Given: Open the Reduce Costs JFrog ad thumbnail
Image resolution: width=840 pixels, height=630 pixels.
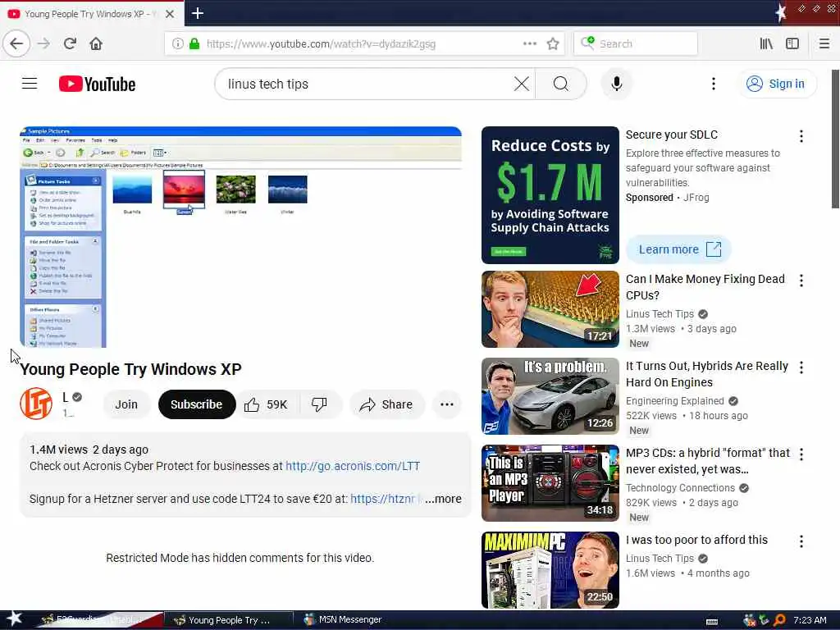Looking at the screenshot, I should tap(550, 195).
